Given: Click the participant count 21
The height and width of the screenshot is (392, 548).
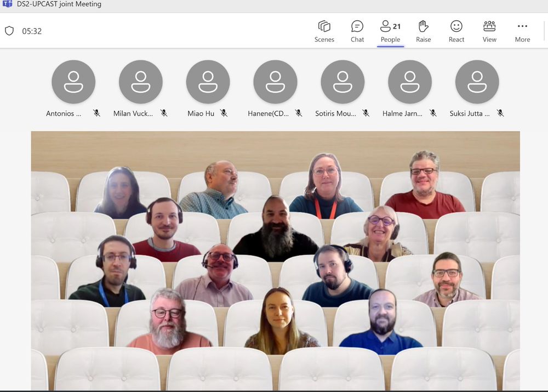Looking at the screenshot, I should pos(397,26).
